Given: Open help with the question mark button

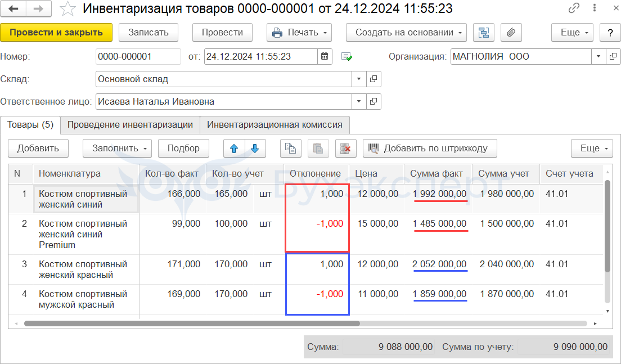Looking at the screenshot, I should pyautogui.click(x=610, y=33).
